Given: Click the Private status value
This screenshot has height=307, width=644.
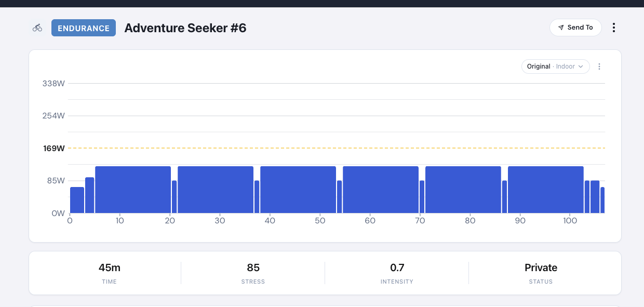Looking at the screenshot, I should click(x=541, y=268).
